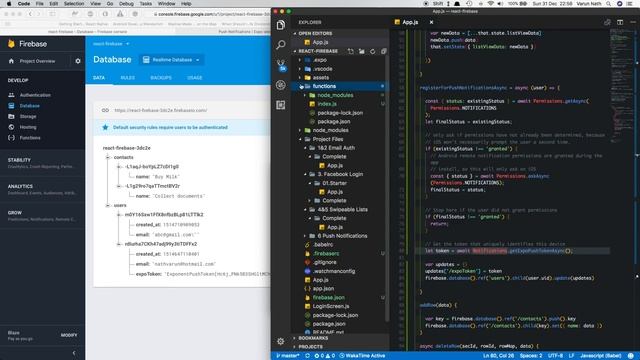Viewport: 640px width, 360px height.
Task: Switch to RULES tab in Firebase Database
Action: [128, 78]
